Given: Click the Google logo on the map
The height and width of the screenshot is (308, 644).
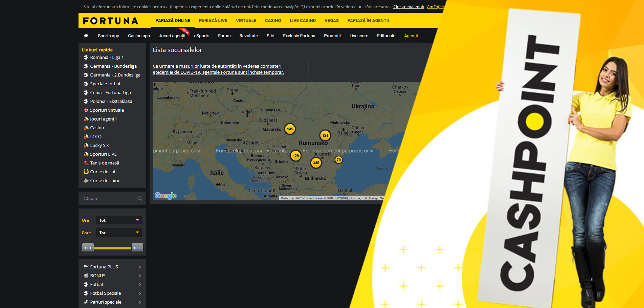Looking at the screenshot, I should [x=165, y=196].
